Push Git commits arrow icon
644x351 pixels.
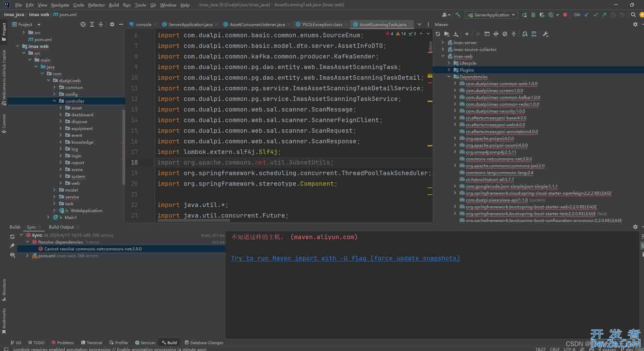(x=604, y=15)
